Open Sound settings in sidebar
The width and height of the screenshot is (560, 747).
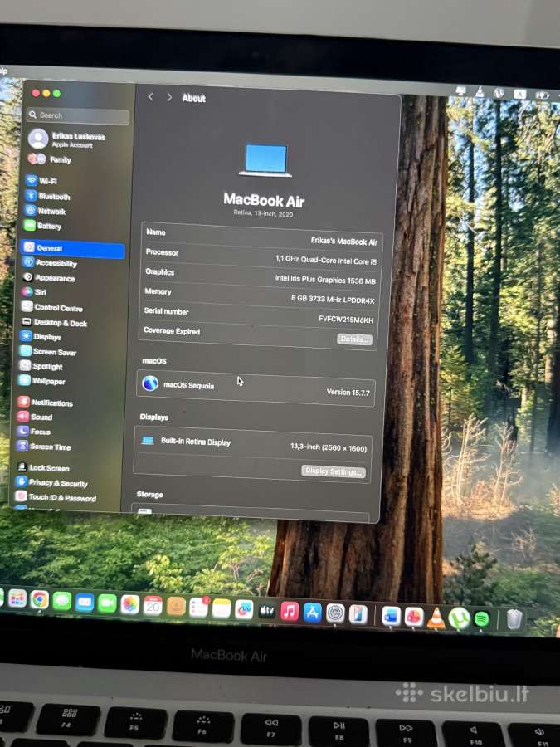point(35,417)
